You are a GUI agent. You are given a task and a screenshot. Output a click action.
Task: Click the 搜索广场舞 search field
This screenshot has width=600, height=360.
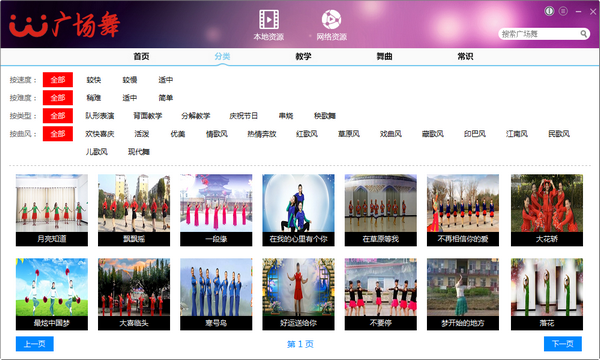pos(539,34)
